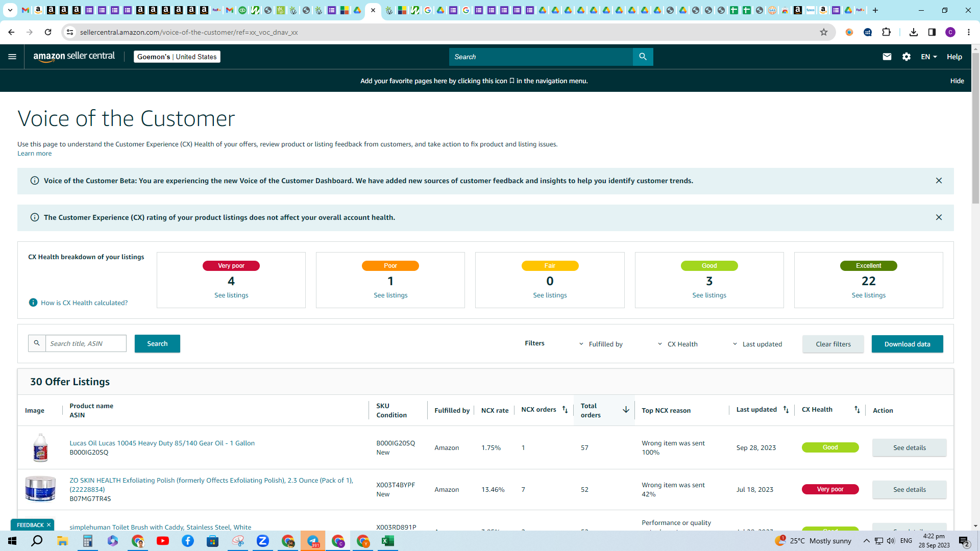The width and height of the screenshot is (980, 551).
Task: Open the Chrome profile avatar
Action: [950, 32]
